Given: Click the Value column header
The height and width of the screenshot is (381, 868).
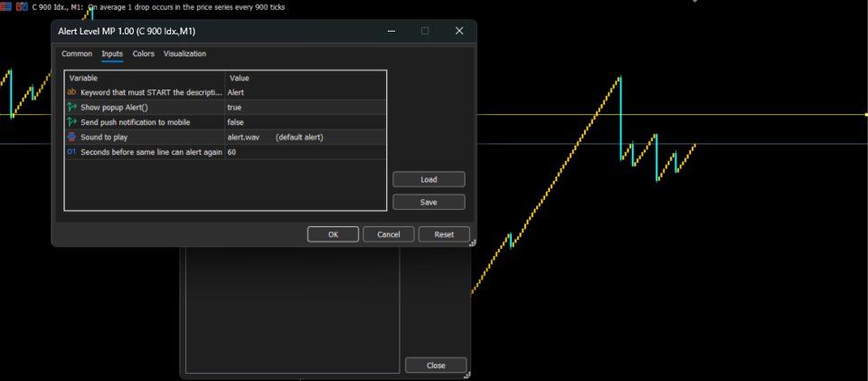Looking at the screenshot, I should click(305, 78).
